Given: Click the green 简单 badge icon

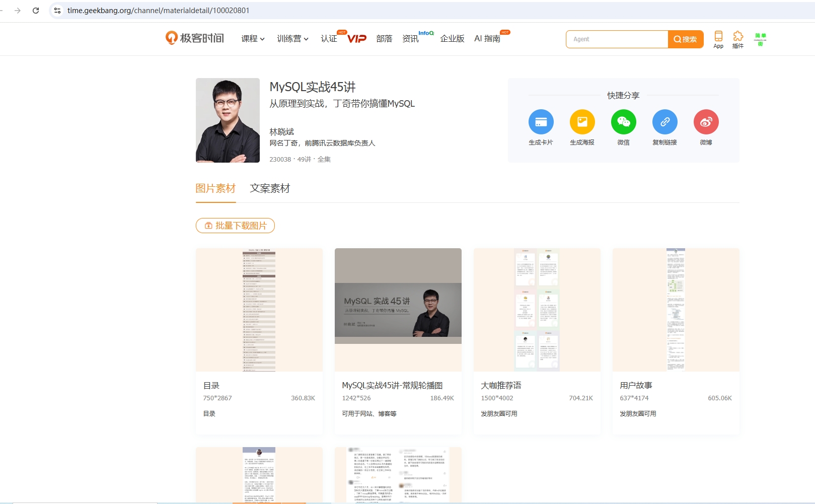Looking at the screenshot, I should click(760, 39).
